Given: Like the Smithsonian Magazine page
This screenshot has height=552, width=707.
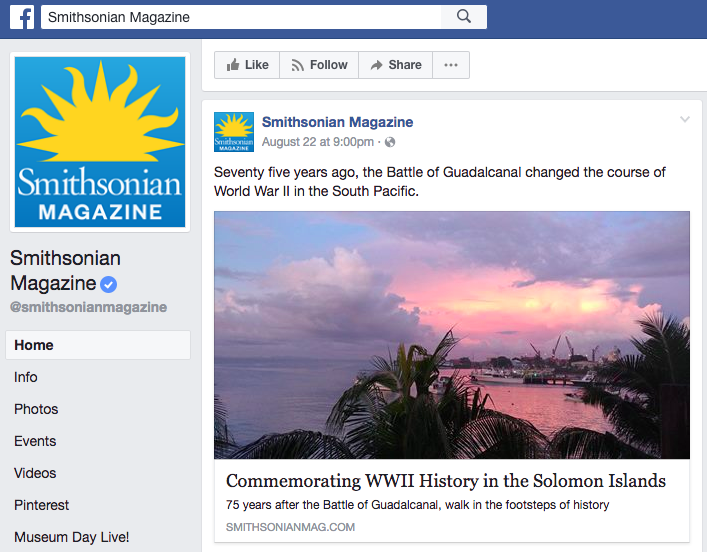Looking at the screenshot, I should tap(247, 65).
